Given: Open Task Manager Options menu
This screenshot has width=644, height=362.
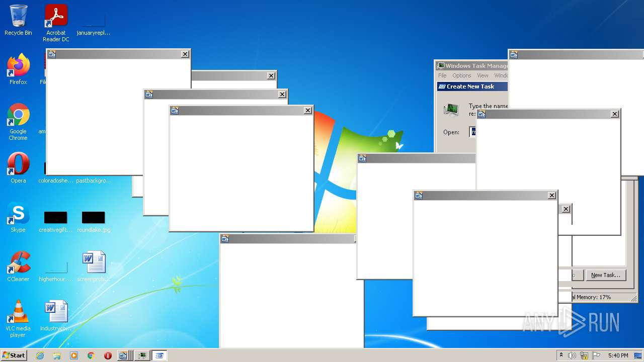Looking at the screenshot, I should pyautogui.click(x=461, y=75).
